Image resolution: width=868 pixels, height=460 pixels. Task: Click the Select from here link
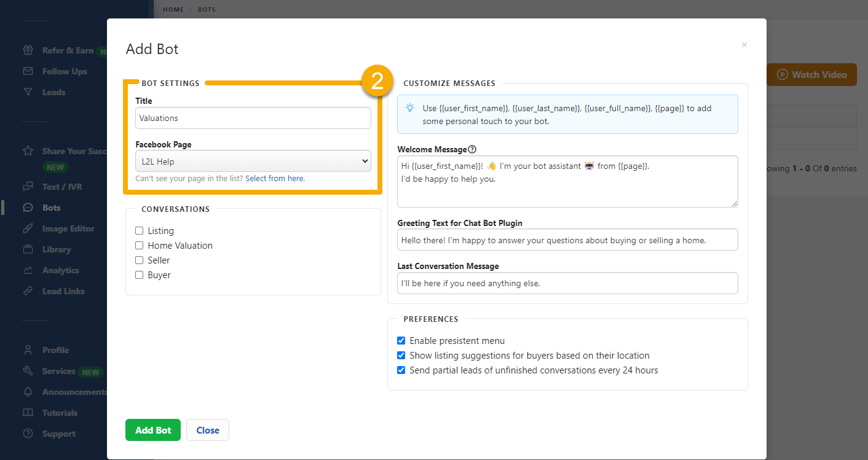[274, 178]
